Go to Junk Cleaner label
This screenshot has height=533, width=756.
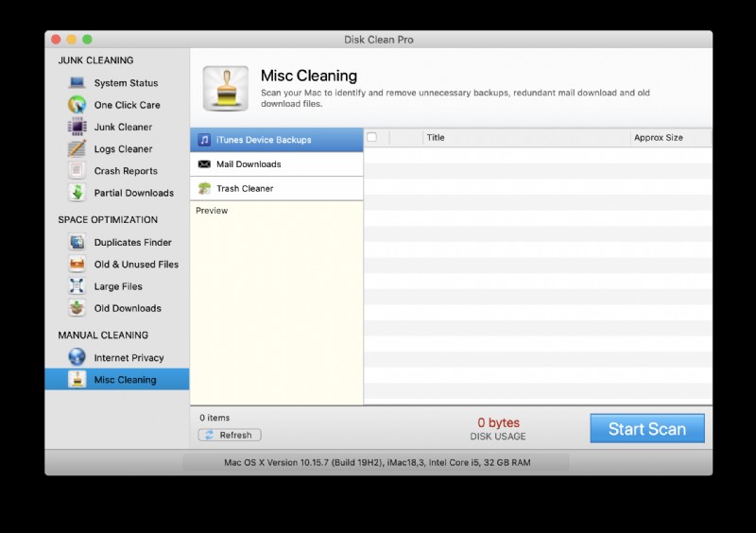tap(123, 127)
